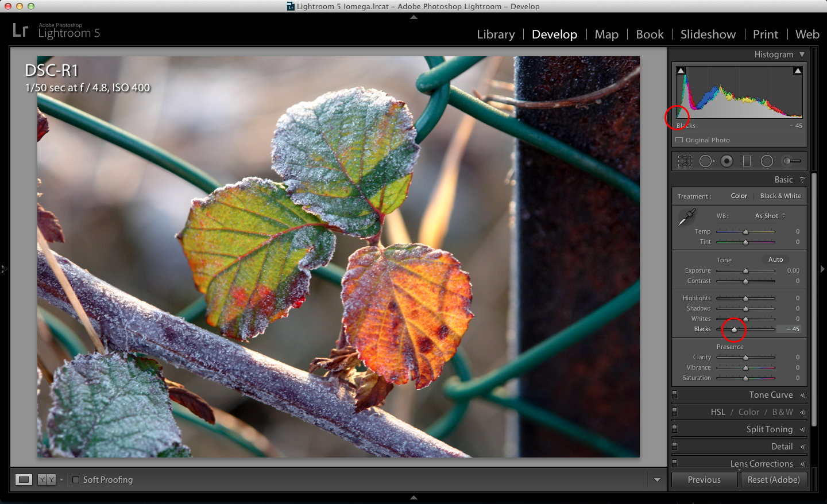Open the Red Eye Correction tool
The height and width of the screenshot is (504, 827).
[727, 161]
